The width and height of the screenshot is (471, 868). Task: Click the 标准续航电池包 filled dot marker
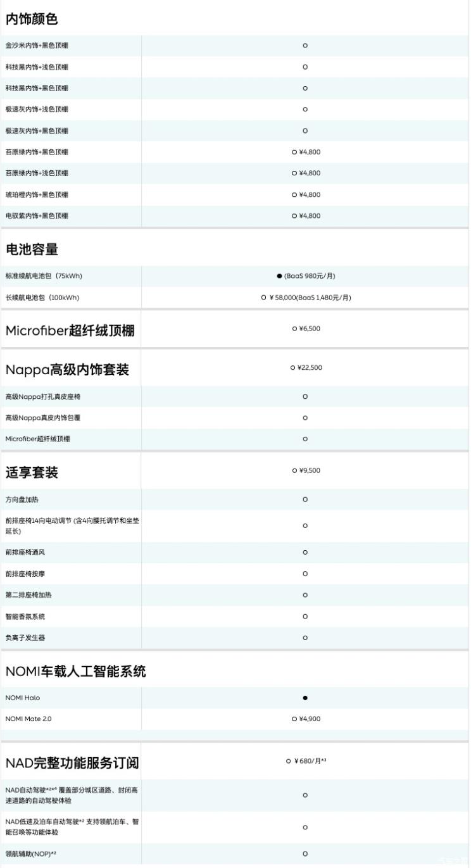[279, 276]
